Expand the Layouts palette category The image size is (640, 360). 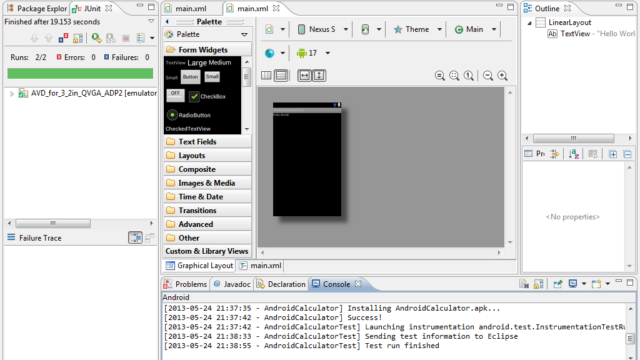pos(207,156)
